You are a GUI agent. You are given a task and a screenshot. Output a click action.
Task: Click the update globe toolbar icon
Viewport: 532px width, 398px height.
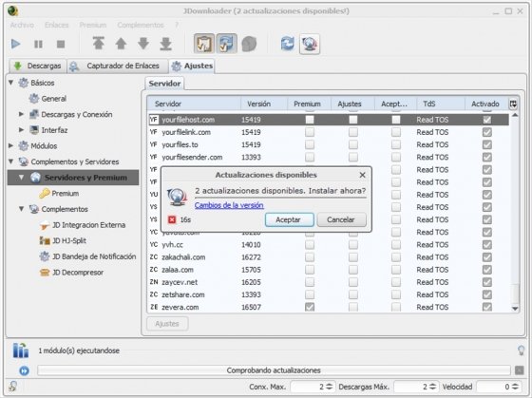310,44
